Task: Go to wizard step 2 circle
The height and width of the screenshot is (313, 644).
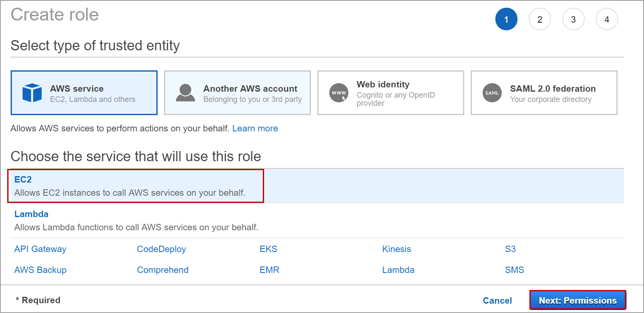Action: point(540,20)
